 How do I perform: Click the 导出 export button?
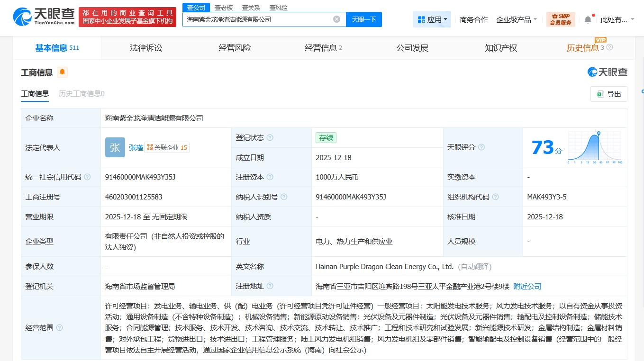click(609, 94)
